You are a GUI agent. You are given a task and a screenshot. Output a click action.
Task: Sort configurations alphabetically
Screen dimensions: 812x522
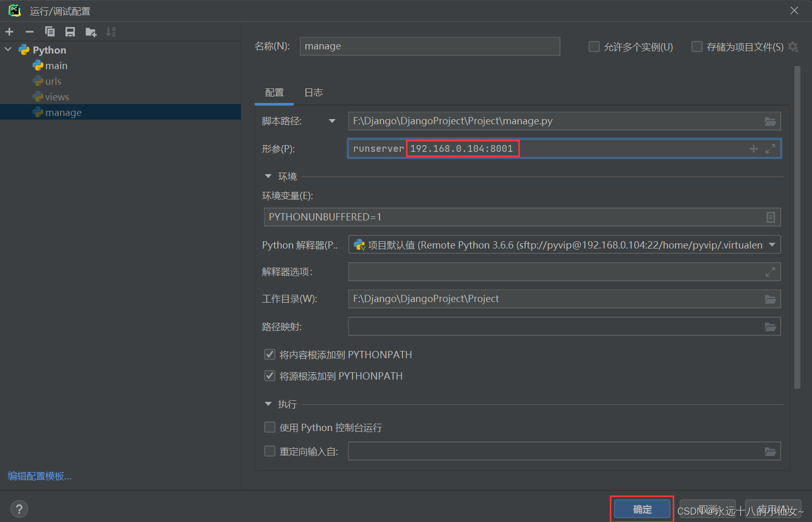pos(111,32)
